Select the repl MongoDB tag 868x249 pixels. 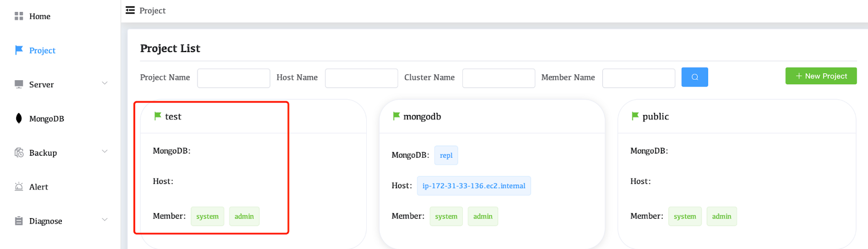pyautogui.click(x=446, y=155)
